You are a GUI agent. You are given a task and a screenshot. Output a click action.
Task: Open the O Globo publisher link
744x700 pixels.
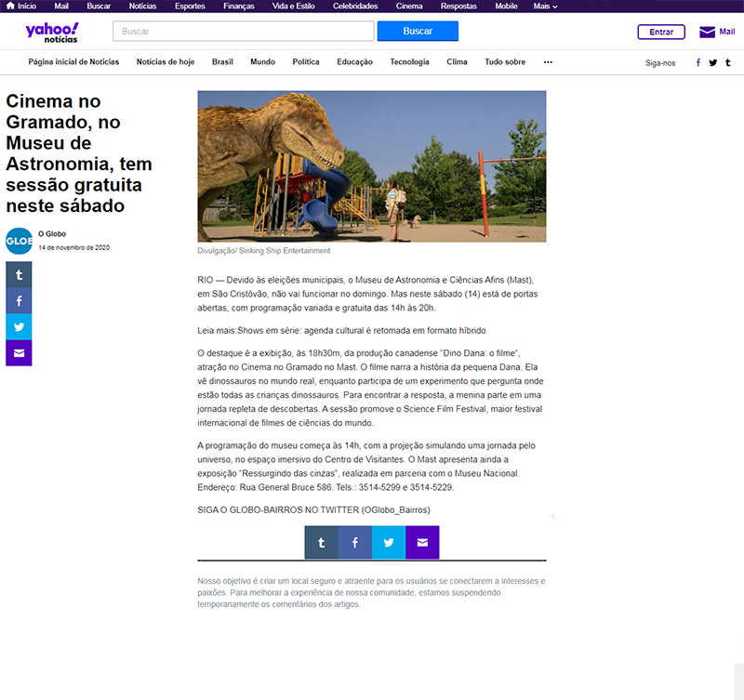coord(52,233)
